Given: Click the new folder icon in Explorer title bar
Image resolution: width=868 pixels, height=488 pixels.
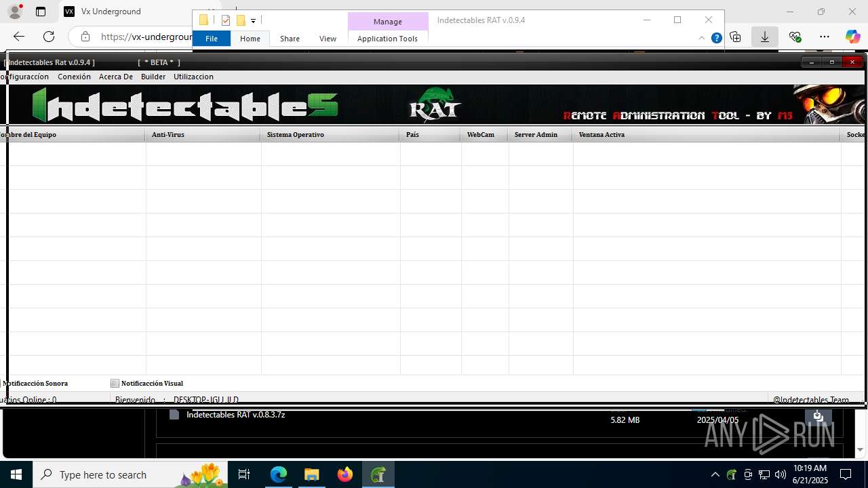Looking at the screenshot, I should coord(240,20).
